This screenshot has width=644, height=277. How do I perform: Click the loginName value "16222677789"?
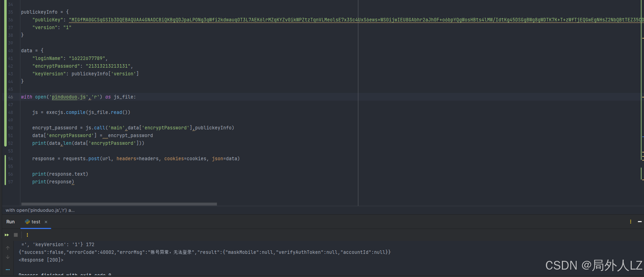87,59
